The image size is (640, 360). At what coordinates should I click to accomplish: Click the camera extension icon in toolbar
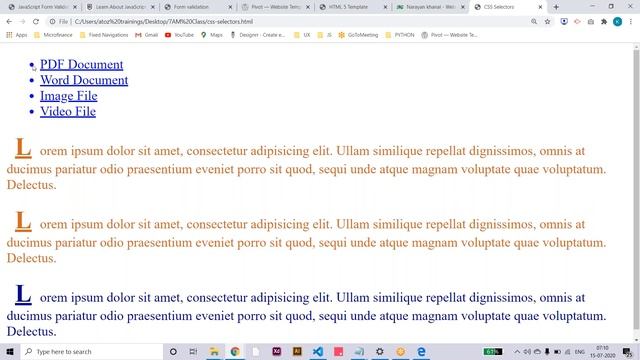coord(591,22)
